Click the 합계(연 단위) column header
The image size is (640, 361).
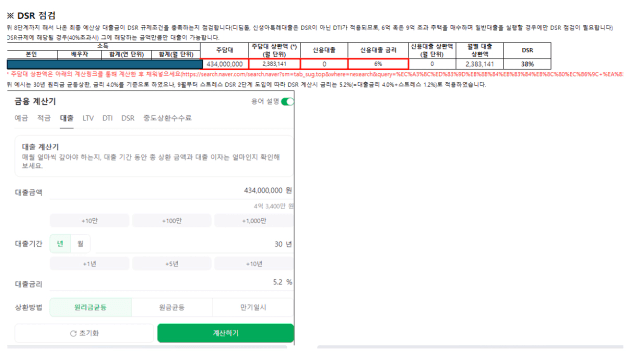click(127, 55)
